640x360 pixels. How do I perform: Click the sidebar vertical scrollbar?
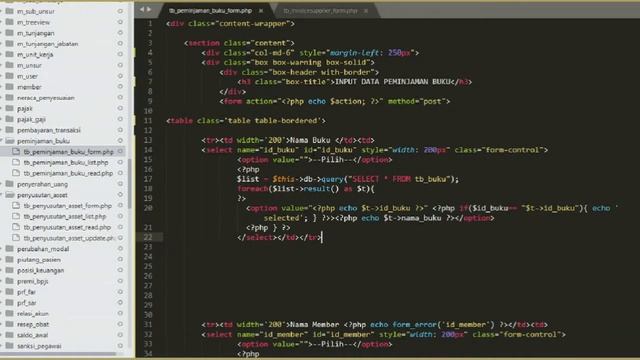coord(129,184)
